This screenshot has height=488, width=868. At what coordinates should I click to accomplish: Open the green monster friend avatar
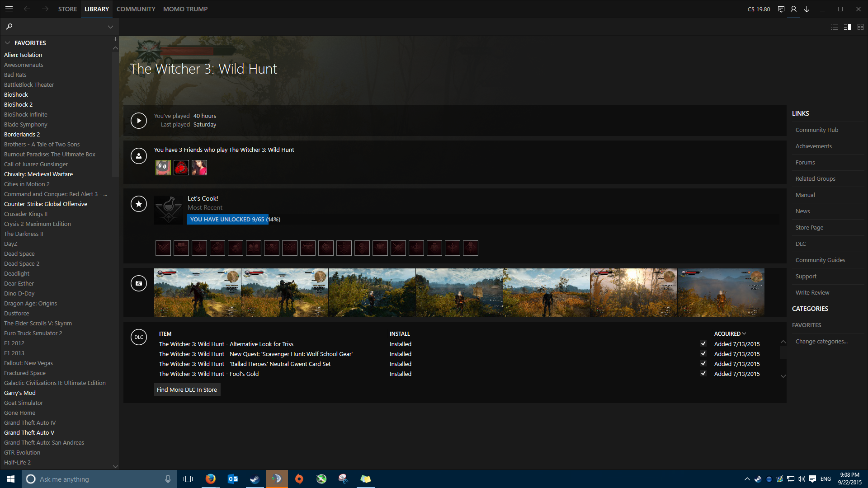tap(163, 168)
